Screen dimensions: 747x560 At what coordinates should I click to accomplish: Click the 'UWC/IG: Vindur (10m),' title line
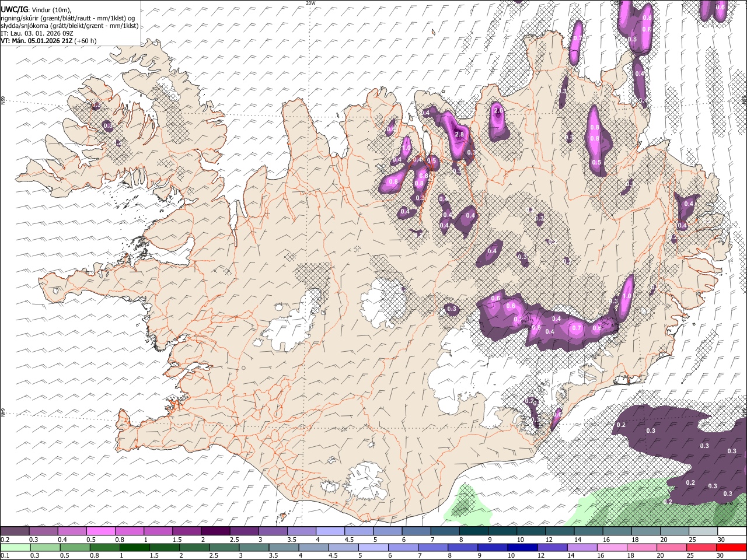click(36, 9)
